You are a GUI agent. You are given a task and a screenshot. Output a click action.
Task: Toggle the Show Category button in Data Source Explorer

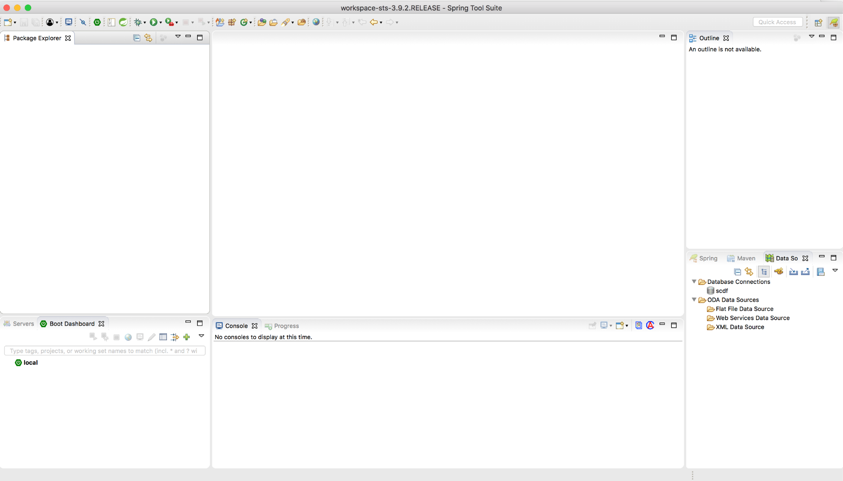coord(764,272)
